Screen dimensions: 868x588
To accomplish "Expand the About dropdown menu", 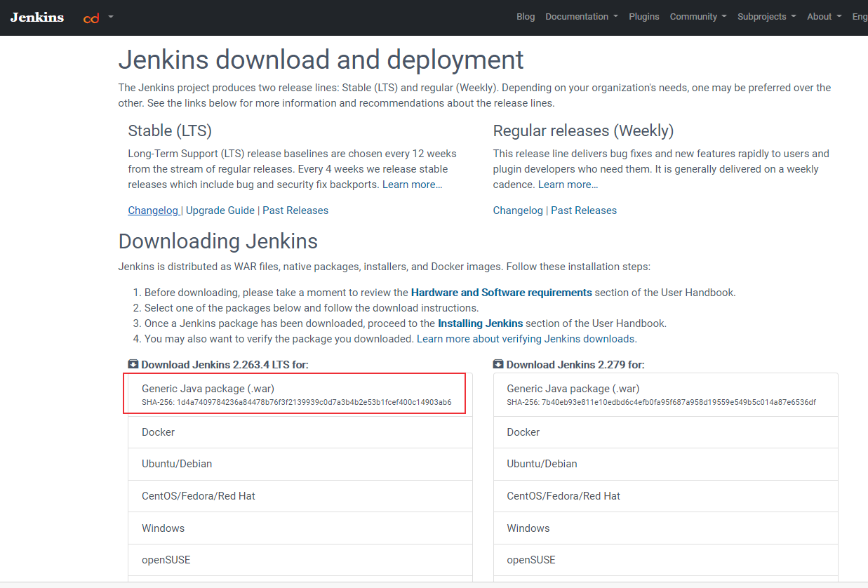I will 824,17.
